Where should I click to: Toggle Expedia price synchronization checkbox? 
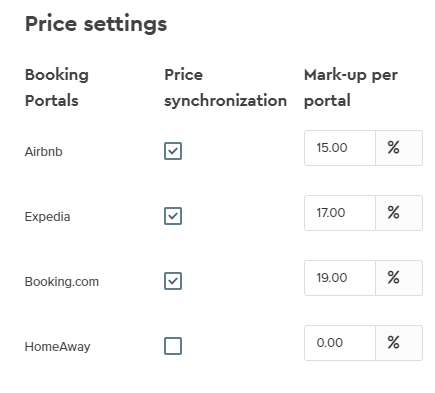click(173, 216)
